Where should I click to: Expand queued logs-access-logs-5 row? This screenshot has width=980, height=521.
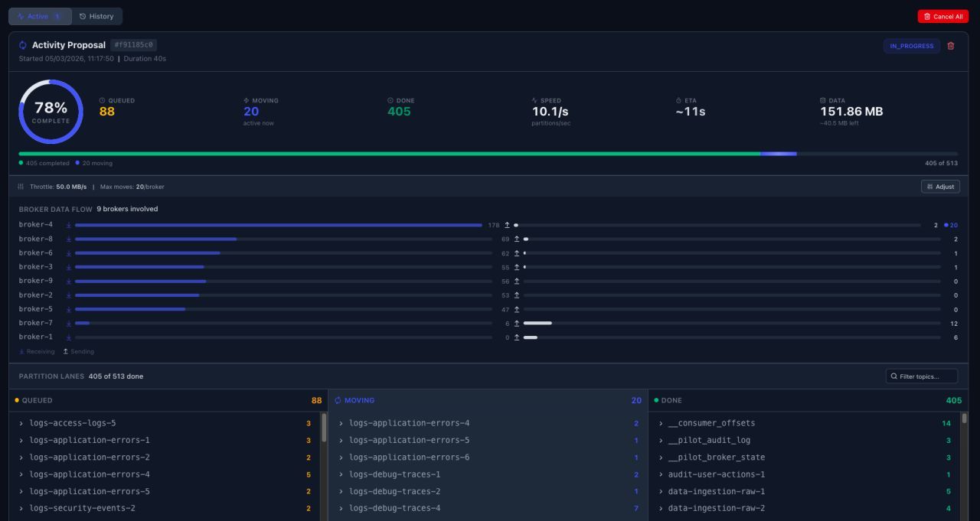(x=165, y=423)
